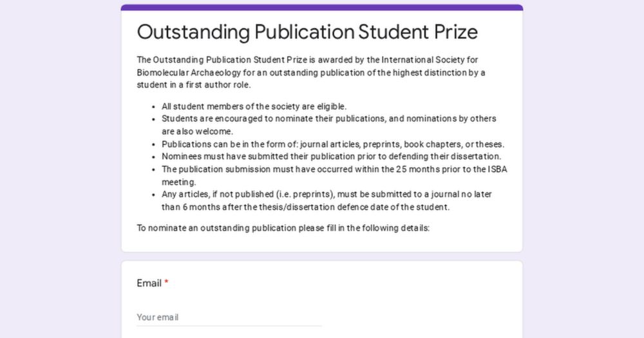Click the bullet dot before "Any articles"
The image size is (644, 338).
(154, 194)
